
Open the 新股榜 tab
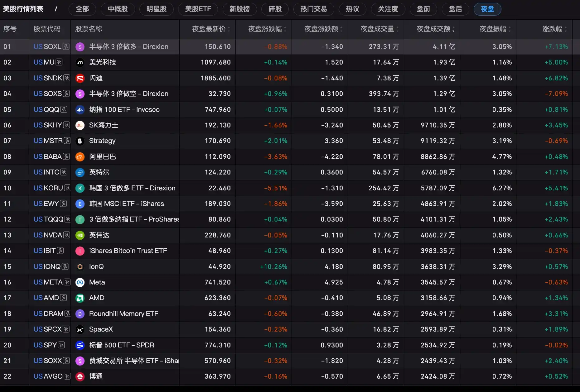[x=239, y=9]
